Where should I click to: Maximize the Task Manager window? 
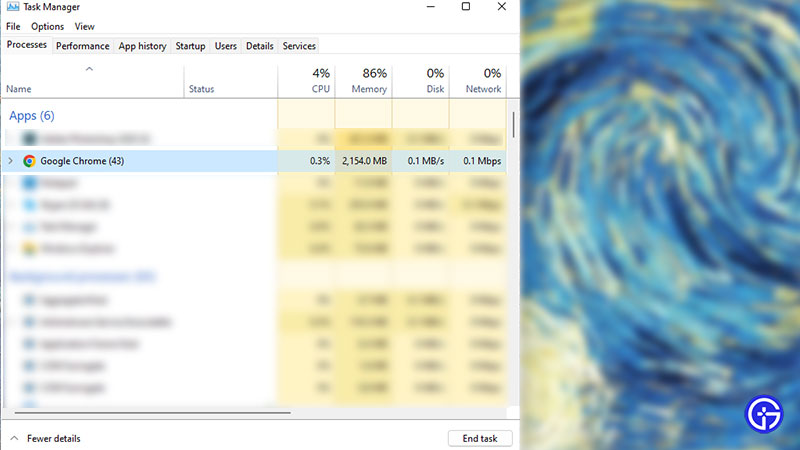click(466, 7)
